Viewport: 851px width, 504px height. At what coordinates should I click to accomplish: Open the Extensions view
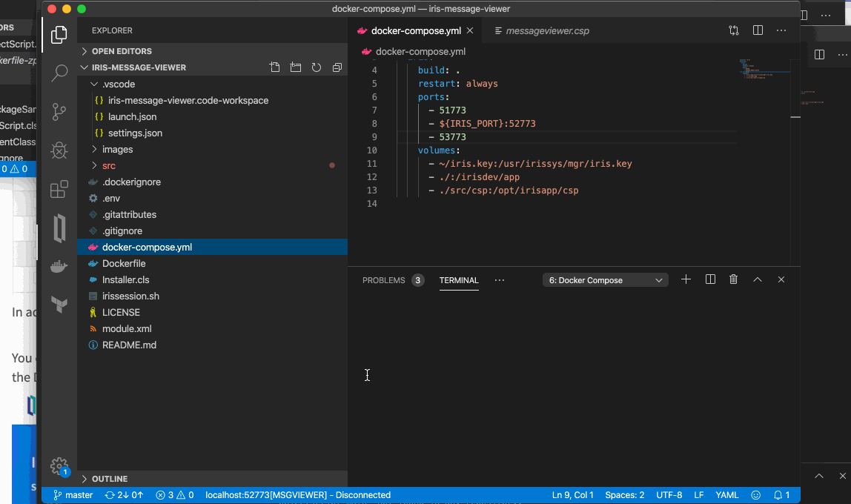[x=59, y=189]
